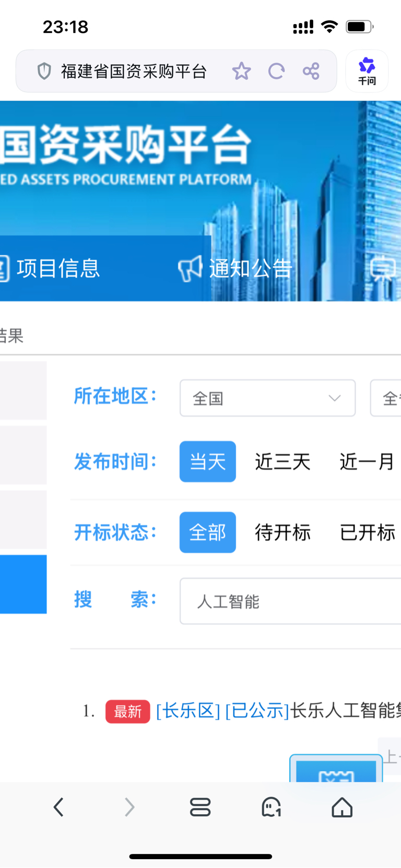Tap the red 最新 badge
Image resolution: width=401 pixels, height=868 pixels.
point(127,711)
